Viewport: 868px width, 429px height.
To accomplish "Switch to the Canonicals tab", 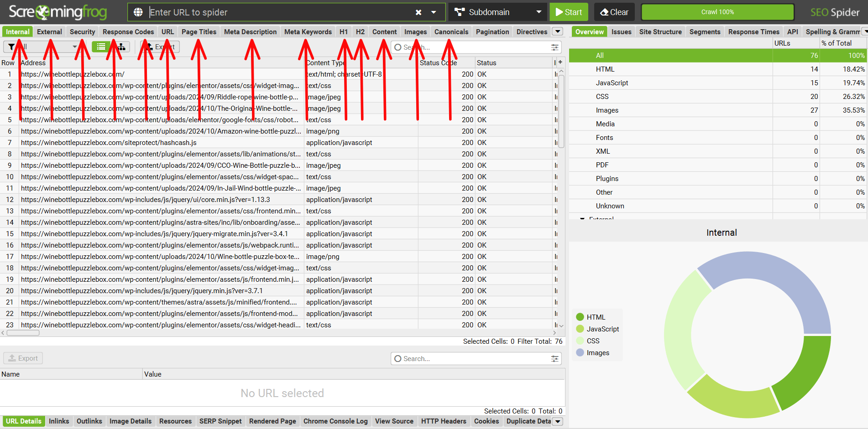I will point(451,31).
